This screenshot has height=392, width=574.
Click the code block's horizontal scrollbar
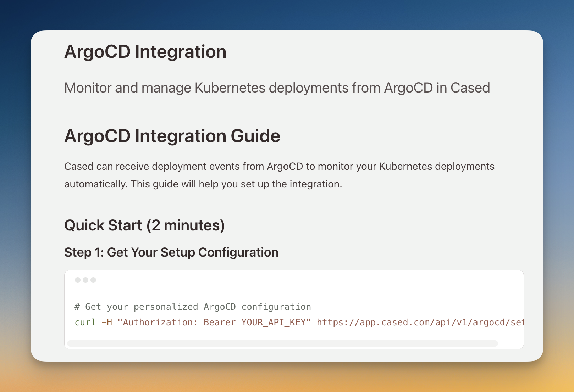pyautogui.click(x=282, y=343)
